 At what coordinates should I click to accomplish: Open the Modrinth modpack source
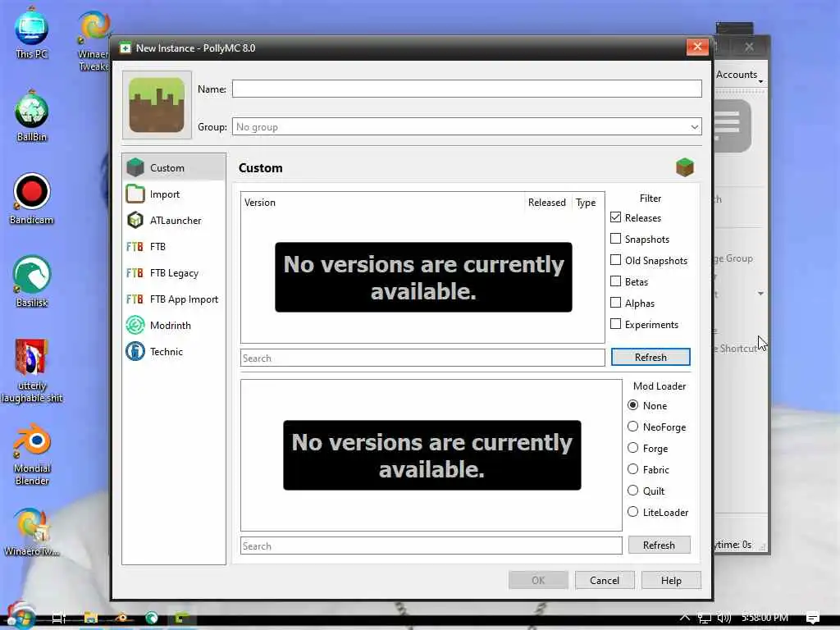click(x=174, y=325)
